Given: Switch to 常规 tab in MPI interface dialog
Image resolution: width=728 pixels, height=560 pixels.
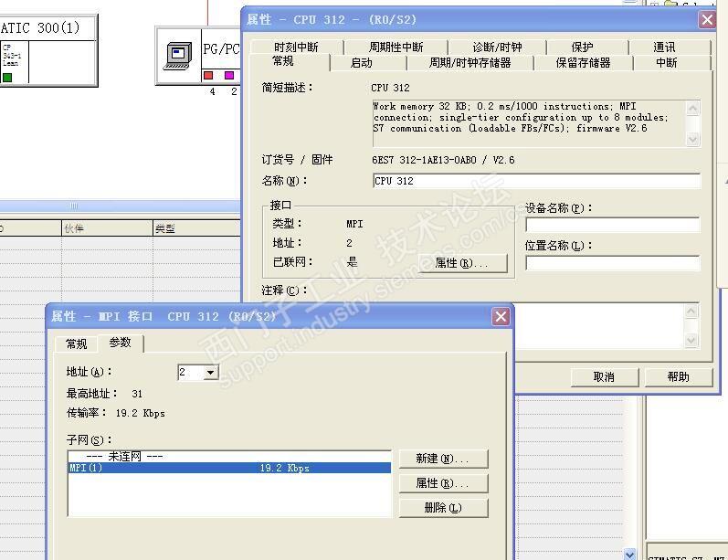Looking at the screenshot, I should tap(76, 343).
